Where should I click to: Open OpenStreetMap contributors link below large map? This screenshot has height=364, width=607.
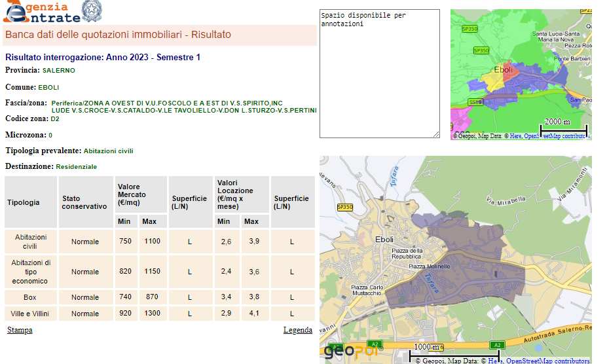(x=548, y=360)
